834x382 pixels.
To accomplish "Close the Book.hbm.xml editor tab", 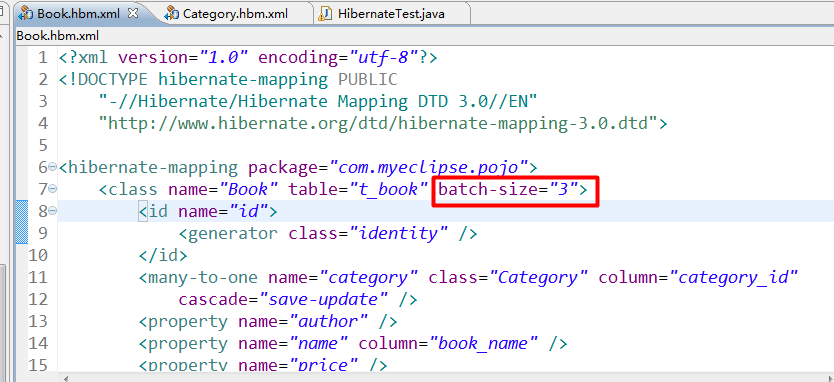I will tap(134, 13).
